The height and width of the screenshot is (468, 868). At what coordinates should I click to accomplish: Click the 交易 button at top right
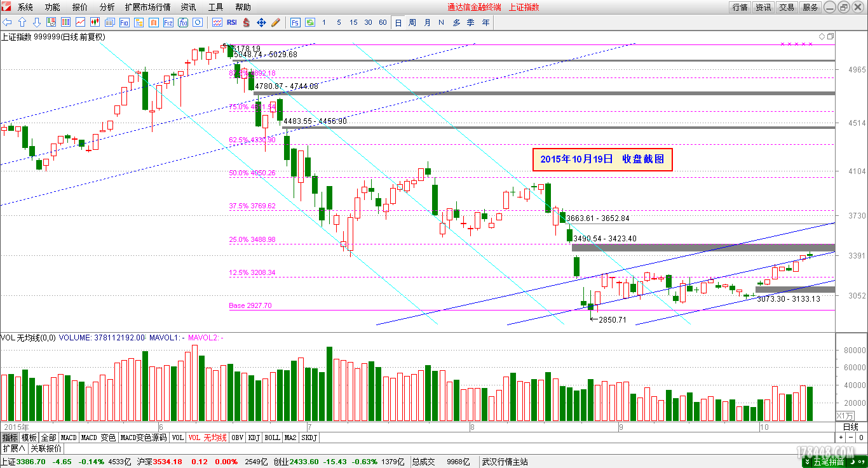(787, 8)
